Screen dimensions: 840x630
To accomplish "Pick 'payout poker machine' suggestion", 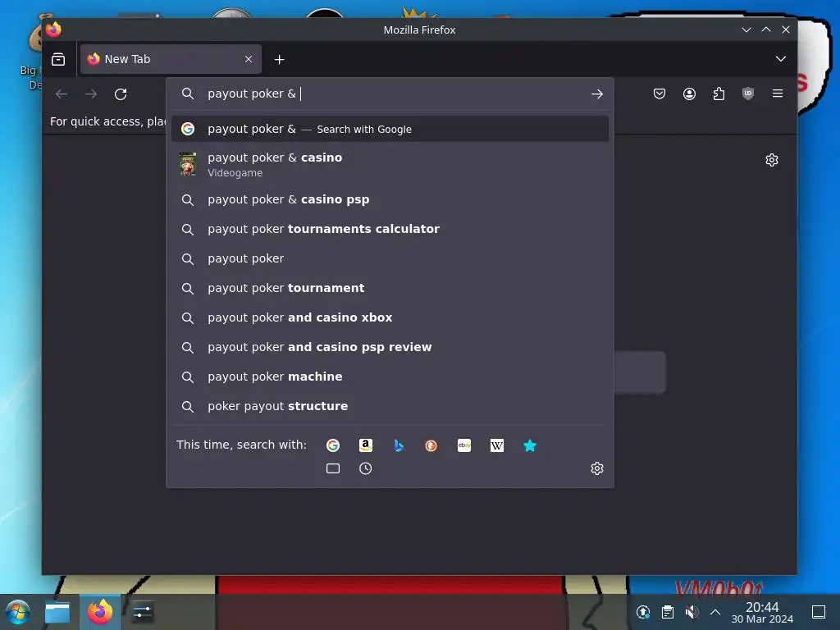I will coord(390,377).
